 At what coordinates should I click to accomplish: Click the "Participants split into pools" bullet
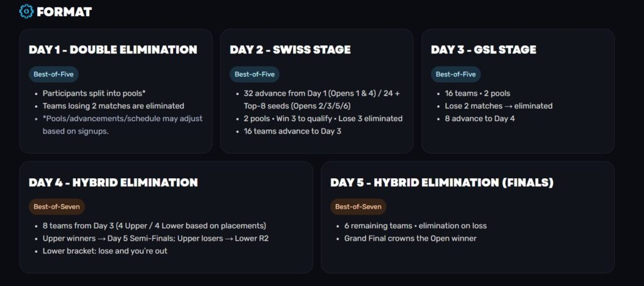click(x=94, y=93)
